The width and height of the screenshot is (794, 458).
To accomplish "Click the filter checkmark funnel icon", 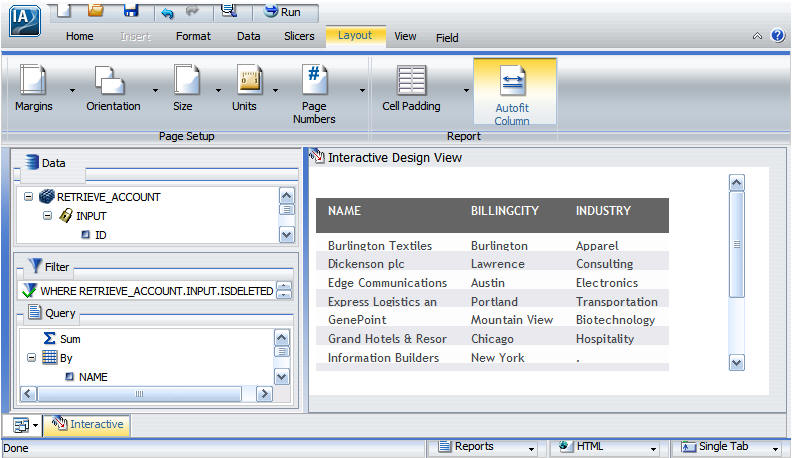I will coord(29,290).
